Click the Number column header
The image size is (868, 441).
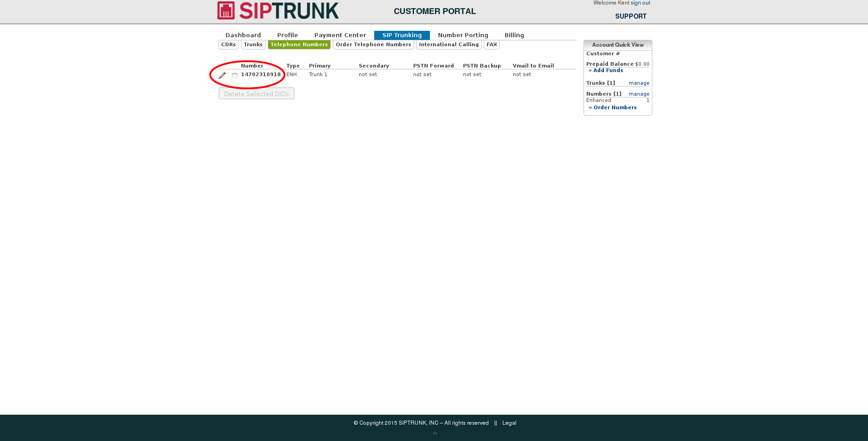[252, 66]
